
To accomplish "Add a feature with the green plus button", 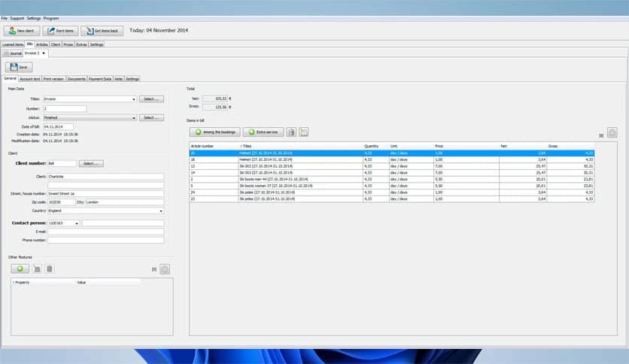I will point(19,268).
